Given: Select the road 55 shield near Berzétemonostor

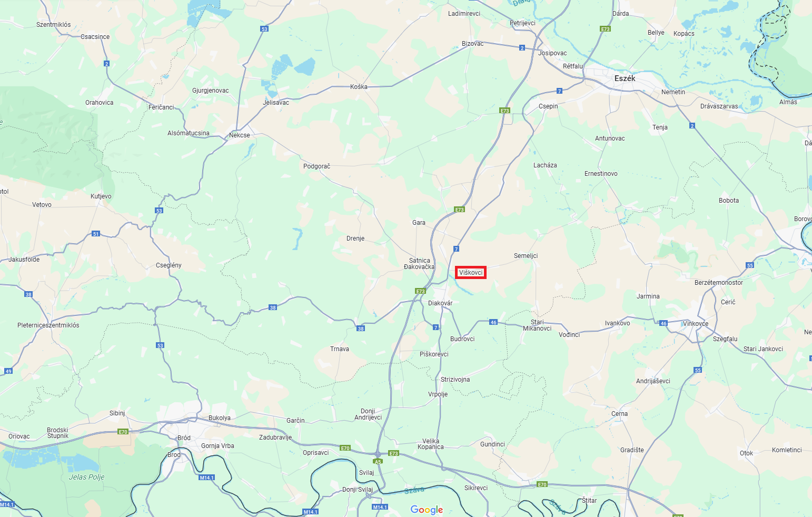Looking at the screenshot, I should tap(750, 265).
